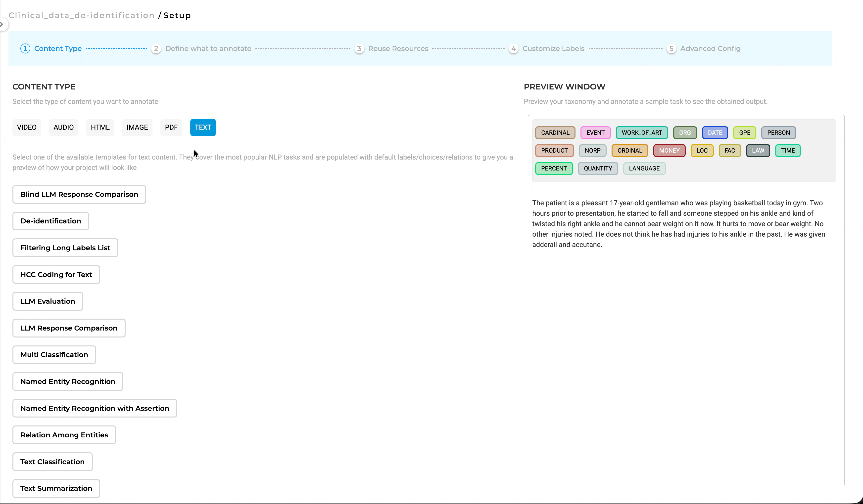Select the WORK_OF_ART label

(x=641, y=133)
